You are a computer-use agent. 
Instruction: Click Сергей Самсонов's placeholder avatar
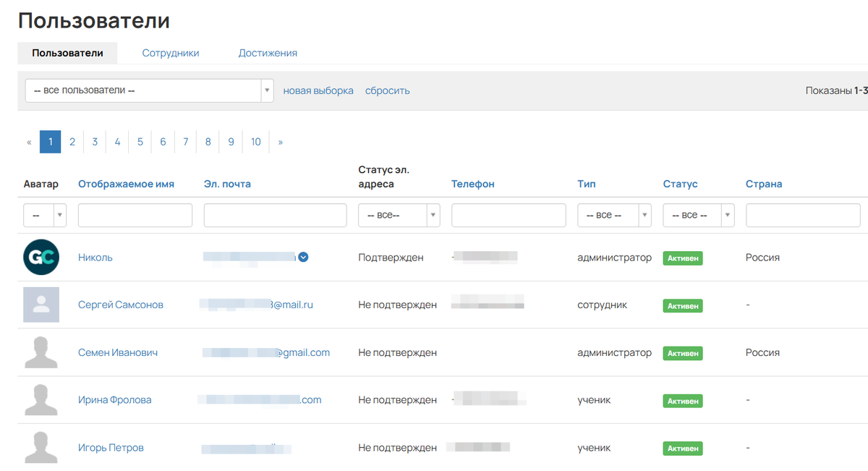(41, 305)
